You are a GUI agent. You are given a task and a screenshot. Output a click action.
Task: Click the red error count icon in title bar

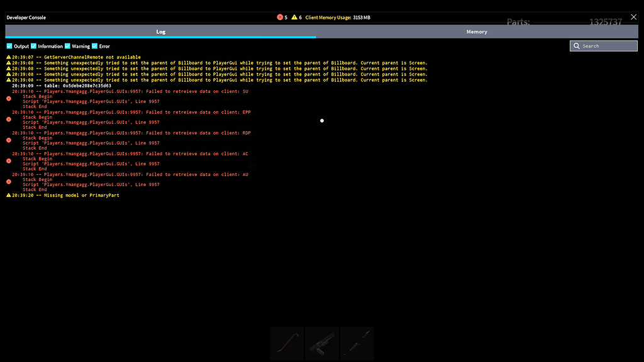pos(280,17)
